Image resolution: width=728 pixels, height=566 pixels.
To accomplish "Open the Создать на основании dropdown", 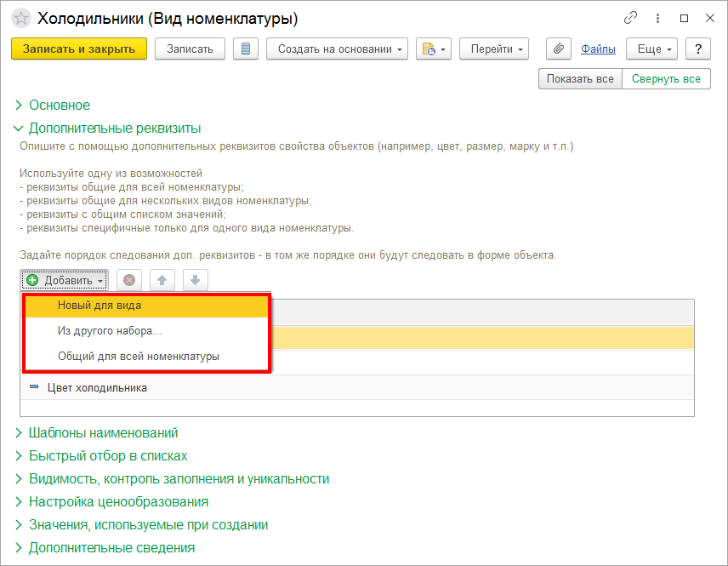I will click(337, 49).
